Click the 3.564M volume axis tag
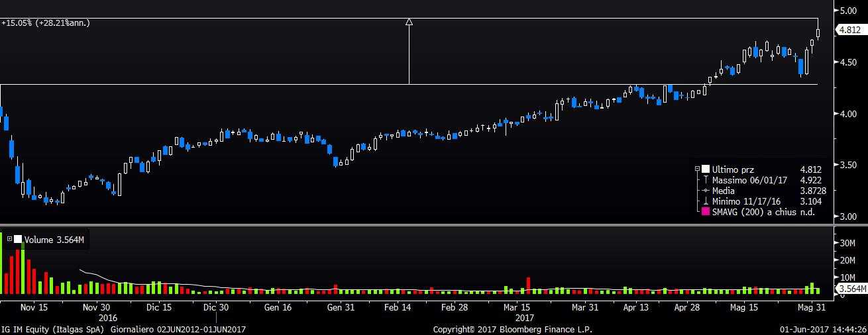The width and height of the screenshot is (868, 335). point(851,289)
